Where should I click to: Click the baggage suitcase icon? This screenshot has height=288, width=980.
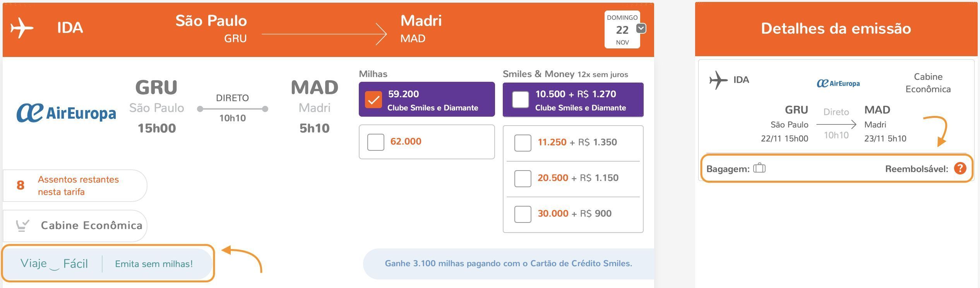[x=759, y=168]
